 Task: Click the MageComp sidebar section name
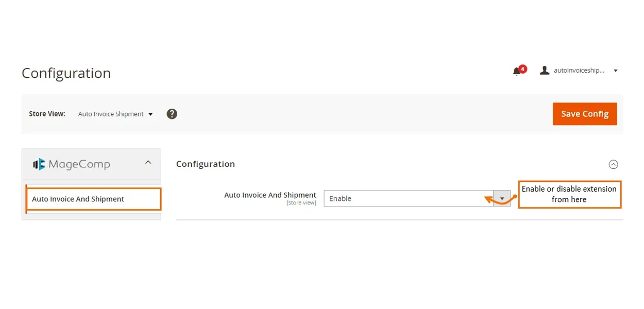79,164
